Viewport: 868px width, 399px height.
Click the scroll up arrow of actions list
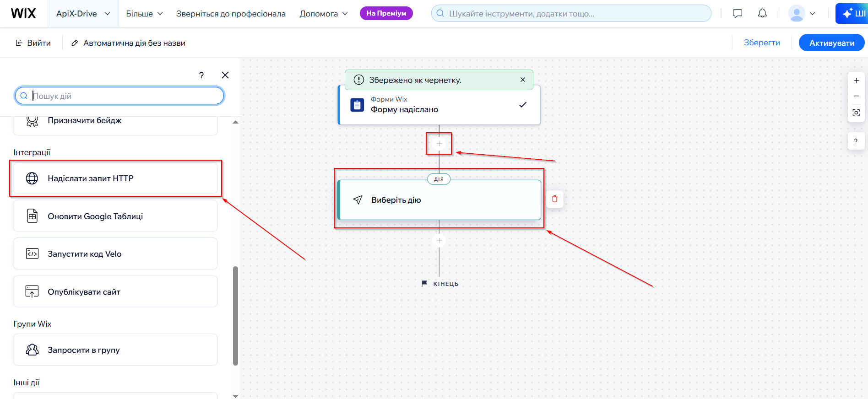pyautogui.click(x=235, y=122)
